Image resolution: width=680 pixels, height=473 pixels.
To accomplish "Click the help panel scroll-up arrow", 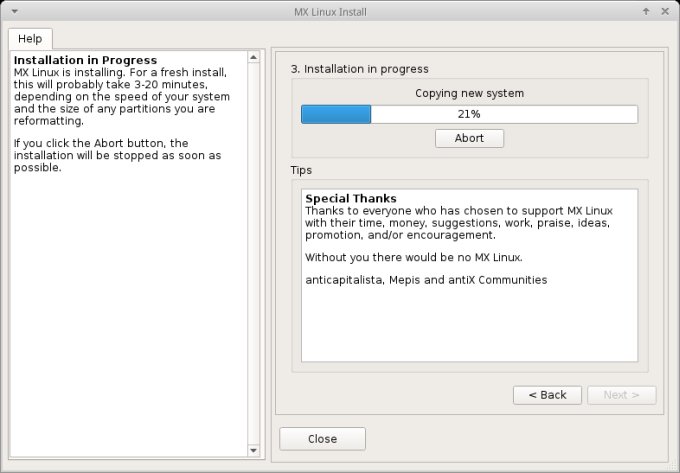I will coord(254,57).
